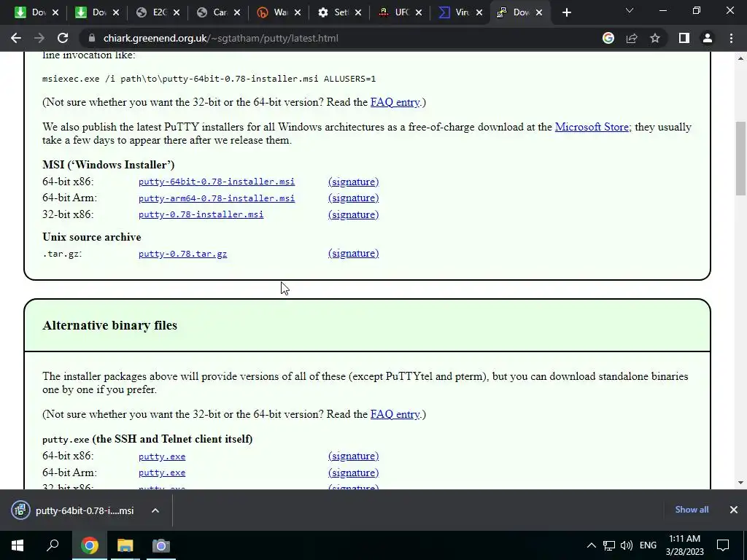Screen dimensions: 747x560
Task: Open the Windows Start menu
Action: [18, 545]
